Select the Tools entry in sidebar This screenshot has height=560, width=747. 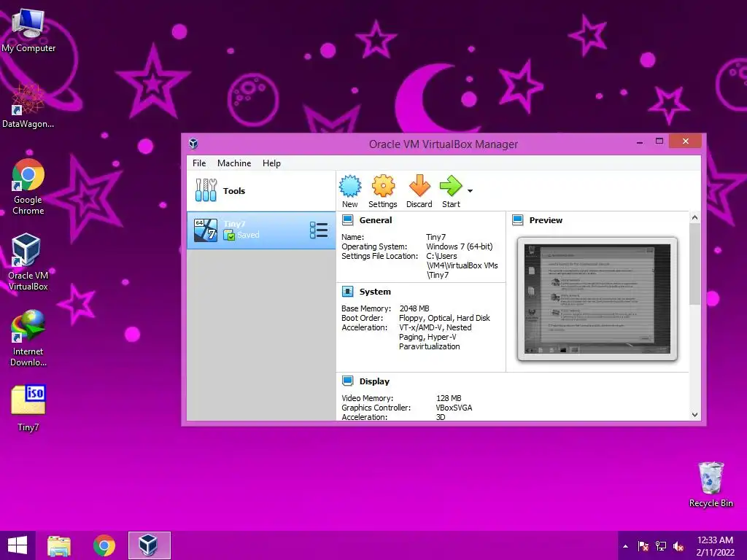[x=261, y=191]
